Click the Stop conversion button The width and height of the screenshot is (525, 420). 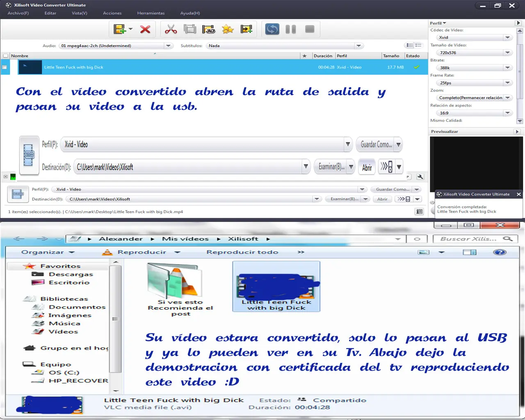[310, 29]
